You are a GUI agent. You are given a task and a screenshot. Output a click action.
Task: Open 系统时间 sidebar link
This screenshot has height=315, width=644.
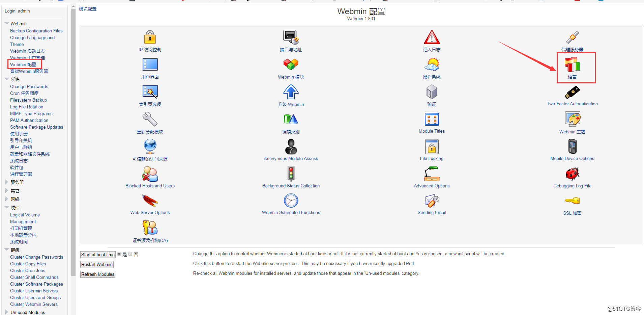[x=19, y=242]
